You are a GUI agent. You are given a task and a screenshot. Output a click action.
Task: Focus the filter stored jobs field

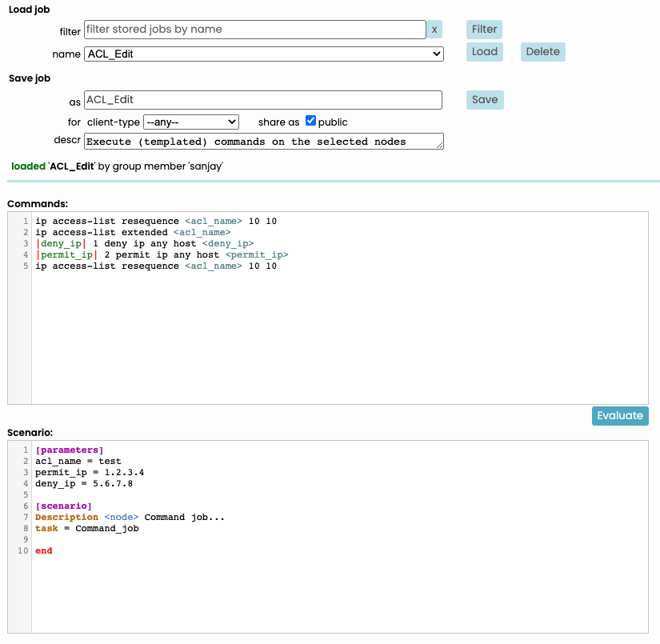point(254,30)
